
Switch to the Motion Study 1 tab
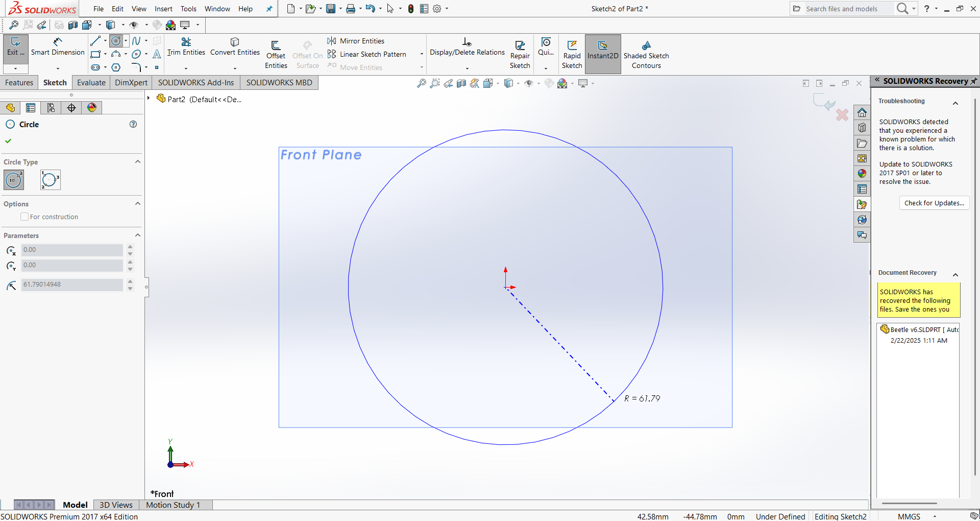(173, 505)
